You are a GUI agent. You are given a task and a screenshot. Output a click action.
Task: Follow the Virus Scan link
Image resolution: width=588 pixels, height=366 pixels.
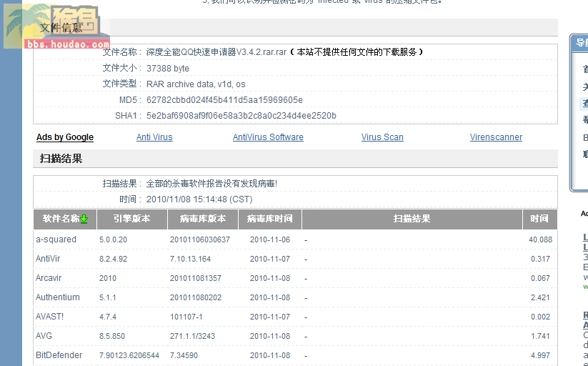[382, 137]
